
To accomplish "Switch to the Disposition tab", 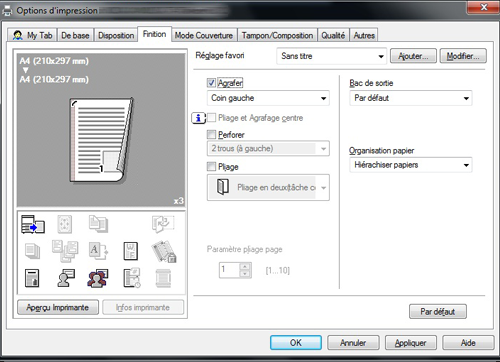I will 116,35.
